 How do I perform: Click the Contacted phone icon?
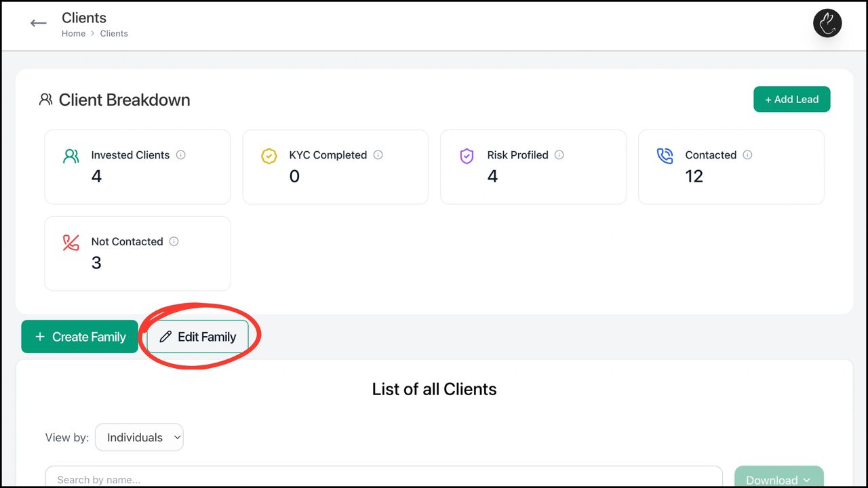[x=665, y=157]
